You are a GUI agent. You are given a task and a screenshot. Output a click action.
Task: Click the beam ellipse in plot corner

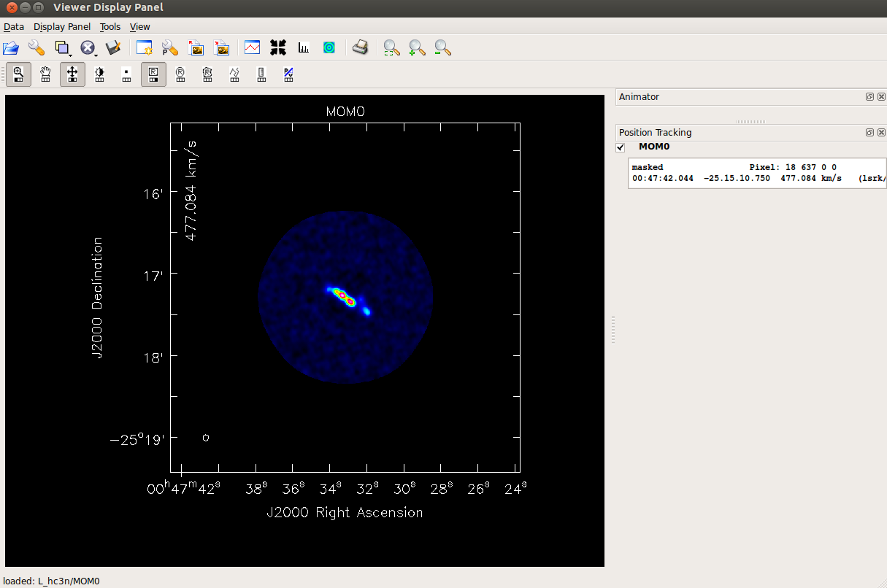tap(206, 438)
